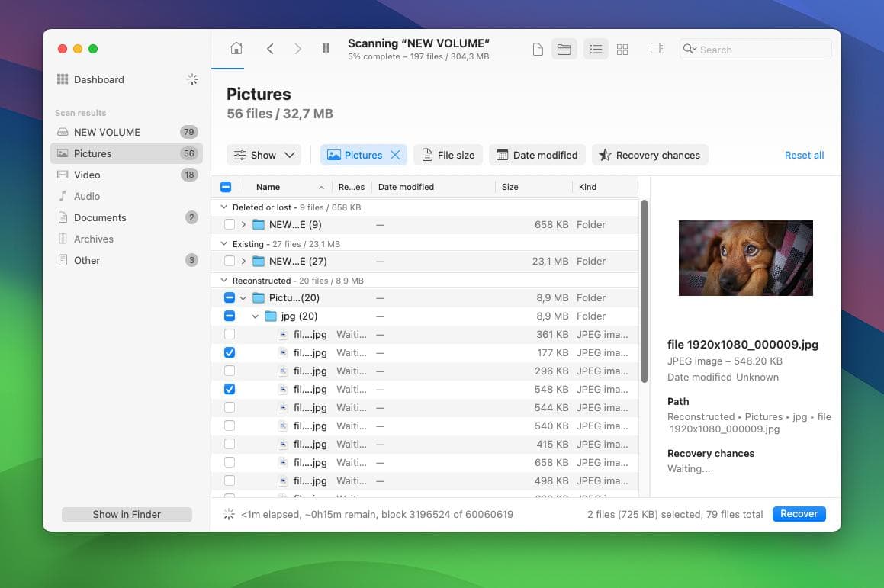Expand the NEW...E (9) folder
Image resolution: width=884 pixels, height=588 pixels.
coord(243,224)
